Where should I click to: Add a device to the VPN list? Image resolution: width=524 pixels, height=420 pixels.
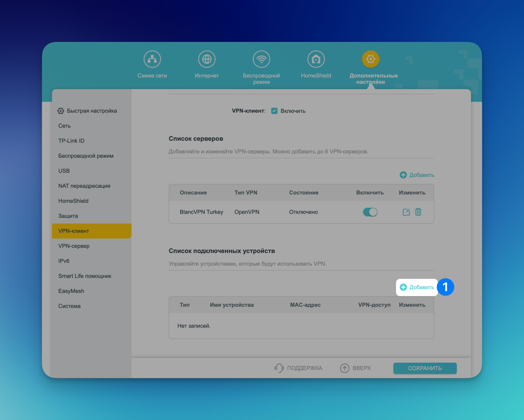click(x=417, y=287)
